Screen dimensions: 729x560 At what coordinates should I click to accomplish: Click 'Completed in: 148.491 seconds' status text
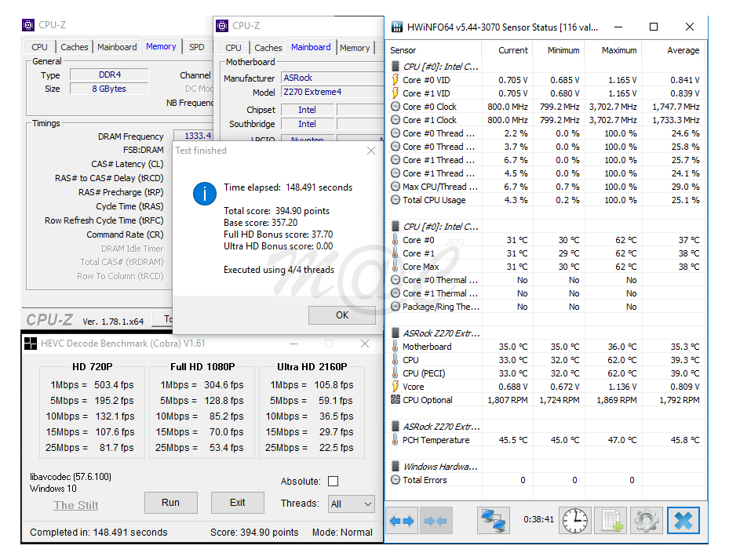point(99,533)
